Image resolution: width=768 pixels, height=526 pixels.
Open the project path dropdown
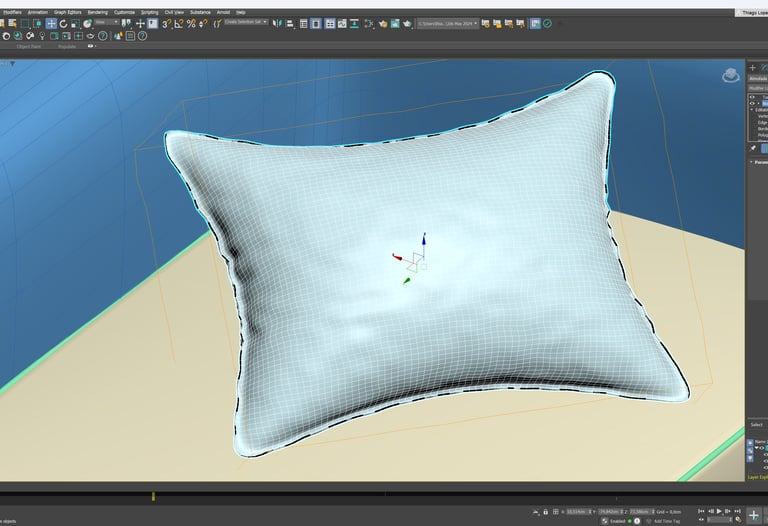coord(447,21)
